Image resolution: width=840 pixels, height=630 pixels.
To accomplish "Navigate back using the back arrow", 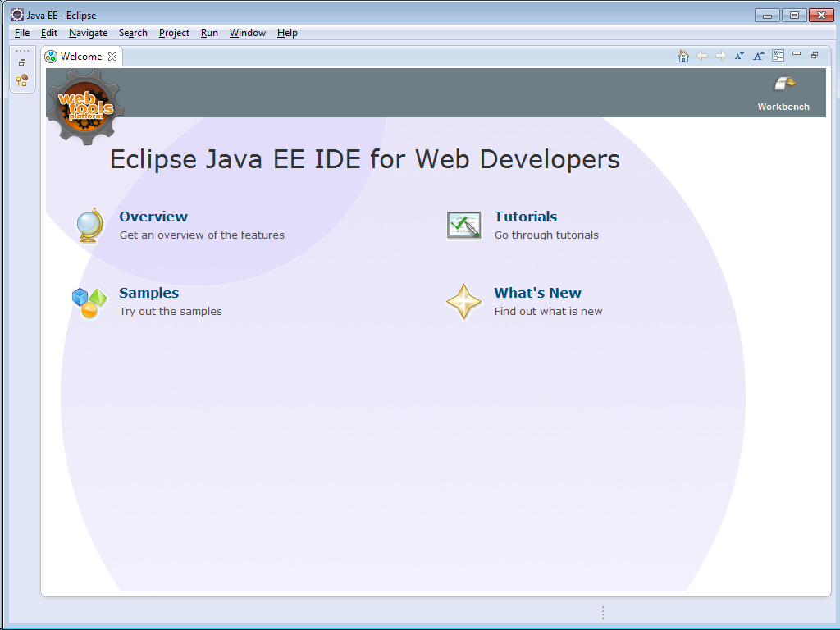I will 702,56.
